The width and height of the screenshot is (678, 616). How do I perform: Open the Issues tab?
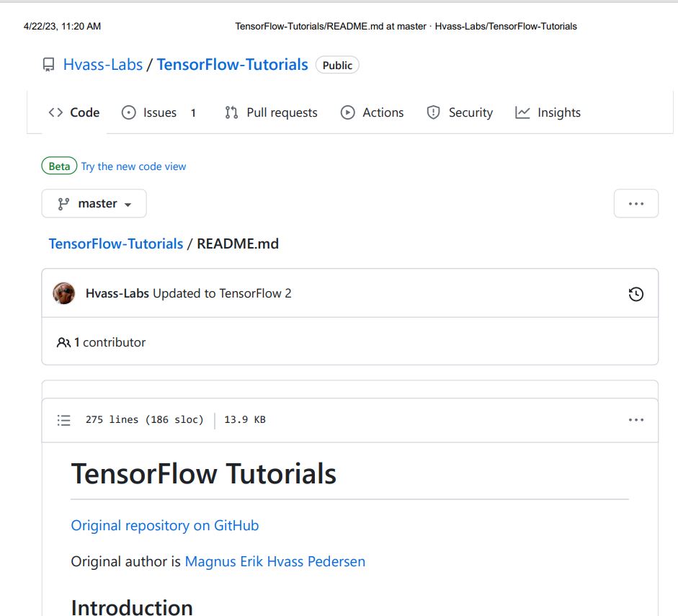pos(159,112)
